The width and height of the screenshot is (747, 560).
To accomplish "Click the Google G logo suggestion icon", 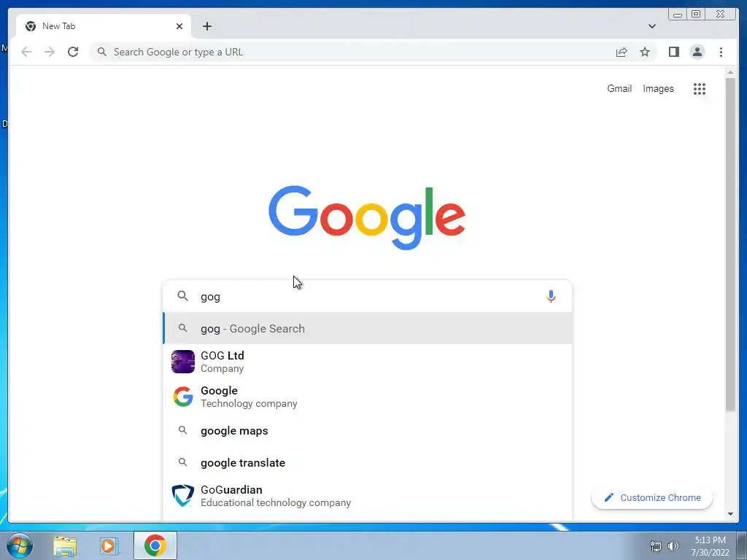I will click(x=183, y=397).
